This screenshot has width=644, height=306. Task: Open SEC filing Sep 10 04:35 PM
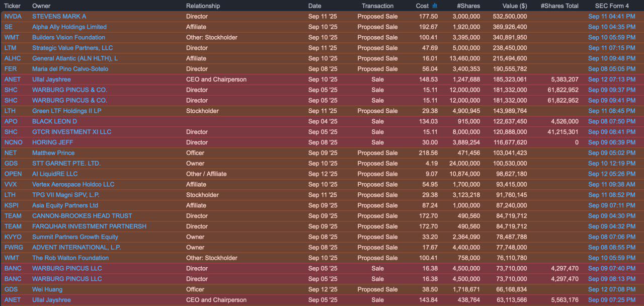pos(612,27)
